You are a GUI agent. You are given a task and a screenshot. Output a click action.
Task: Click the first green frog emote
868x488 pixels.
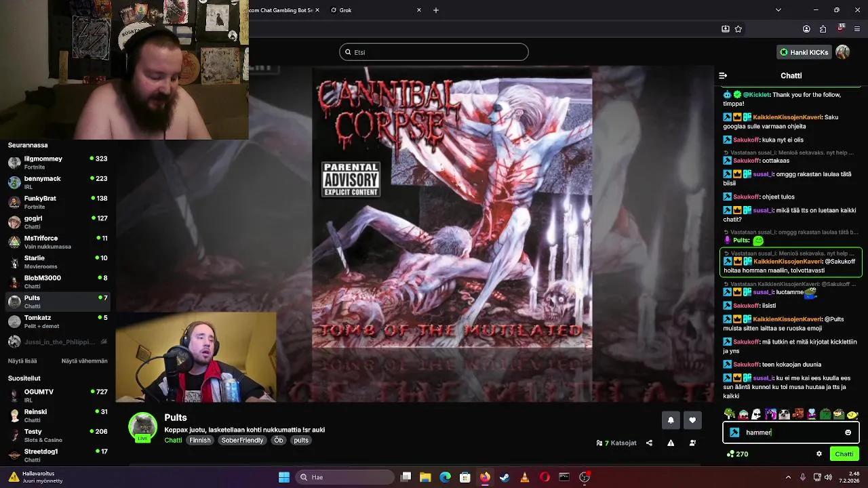tap(729, 414)
